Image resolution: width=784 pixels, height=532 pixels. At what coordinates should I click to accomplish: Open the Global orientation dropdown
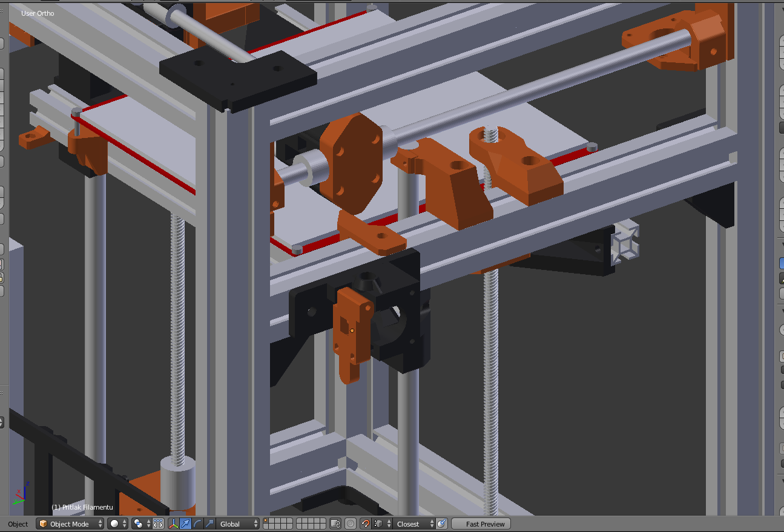[239, 524]
